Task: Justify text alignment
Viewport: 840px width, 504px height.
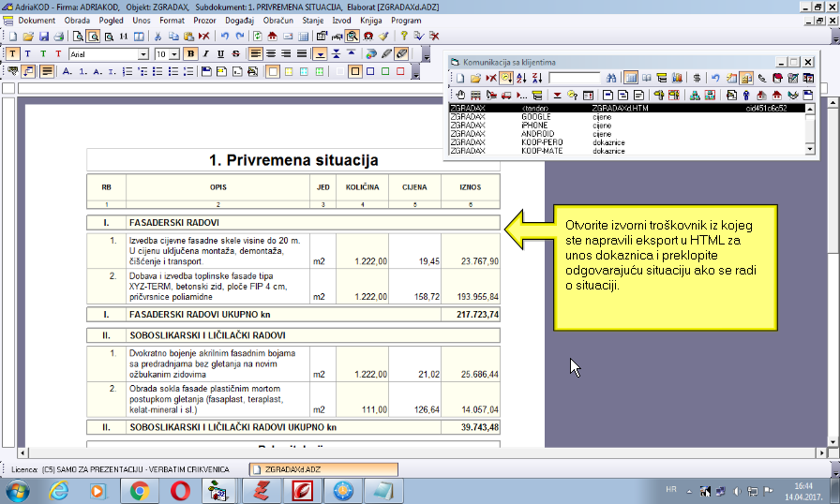Action: pos(302,54)
